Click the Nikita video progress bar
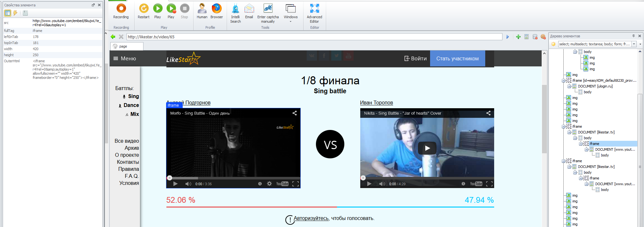644x227 pixels. pos(427,178)
